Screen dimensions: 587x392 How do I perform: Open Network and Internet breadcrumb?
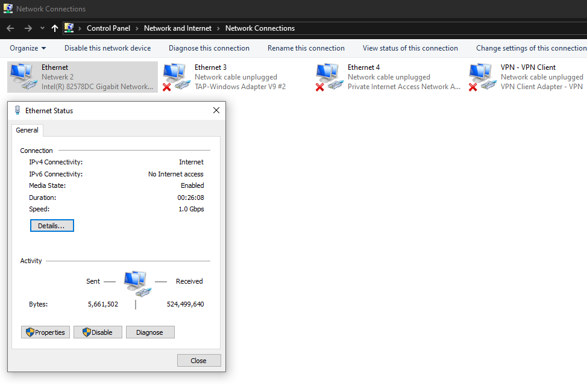(178, 28)
